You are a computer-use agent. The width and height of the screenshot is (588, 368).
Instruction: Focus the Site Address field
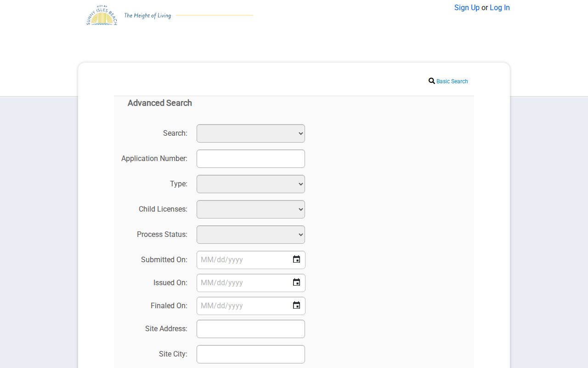[x=251, y=329]
